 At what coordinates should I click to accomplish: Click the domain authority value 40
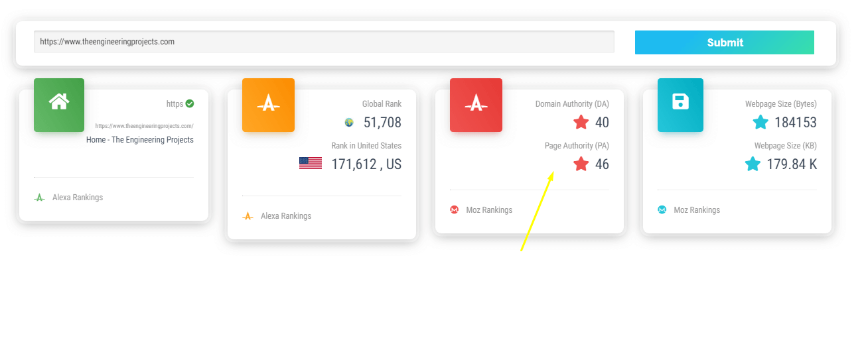(602, 123)
